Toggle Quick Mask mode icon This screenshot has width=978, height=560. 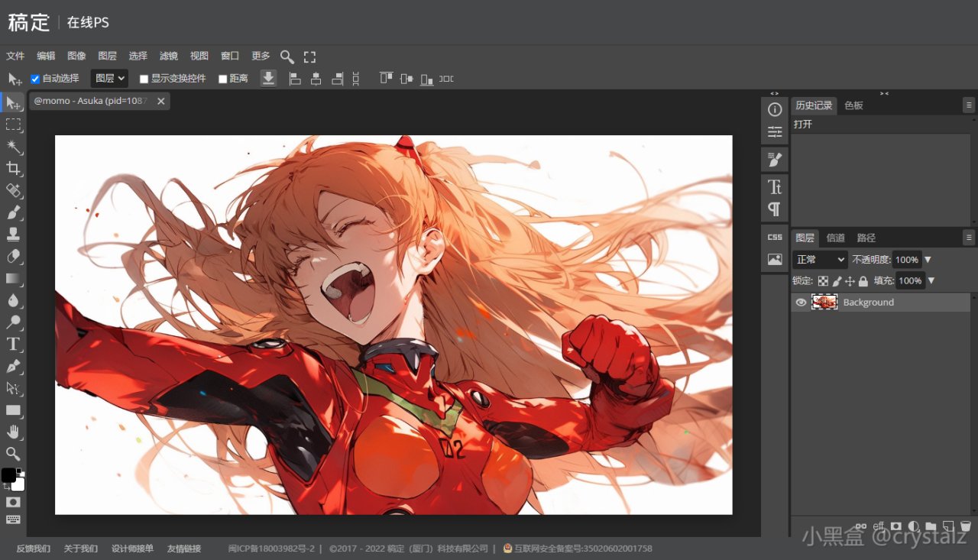[x=13, y=502]
